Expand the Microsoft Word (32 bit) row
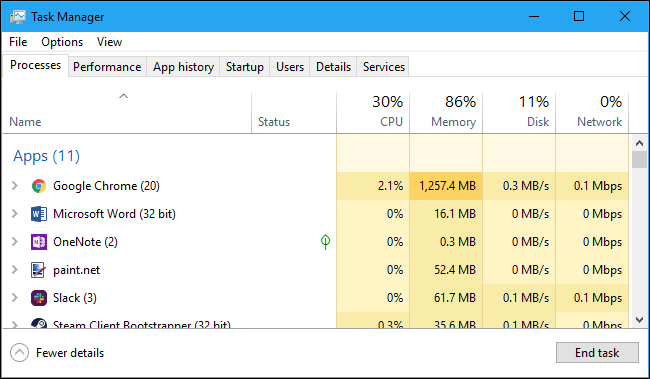 tap(15, 214)
